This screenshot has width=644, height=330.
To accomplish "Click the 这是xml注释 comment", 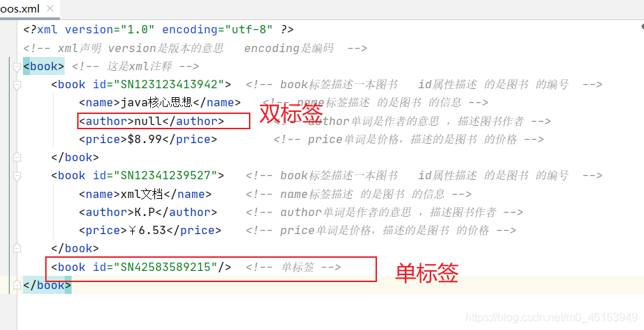I will pyautogui.click(x=136, y=67).
